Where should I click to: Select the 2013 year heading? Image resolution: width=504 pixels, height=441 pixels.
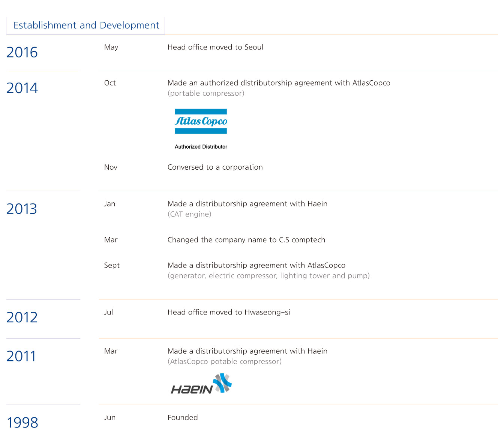click(22, 209)
